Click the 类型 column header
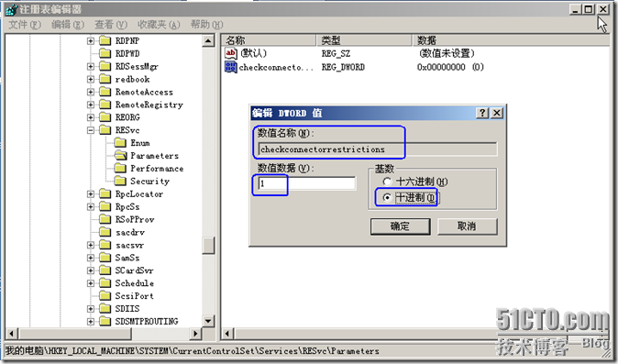 364,40
